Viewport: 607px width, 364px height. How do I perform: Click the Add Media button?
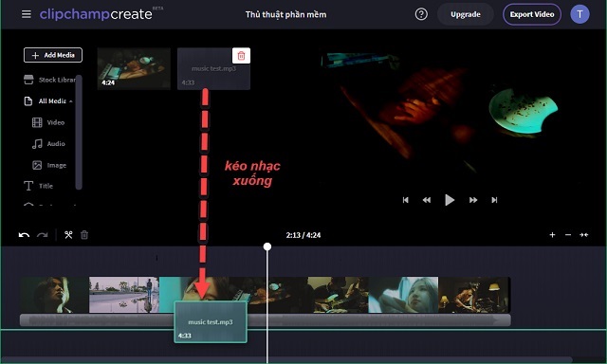pyautogui.click(x=53, y=55)
